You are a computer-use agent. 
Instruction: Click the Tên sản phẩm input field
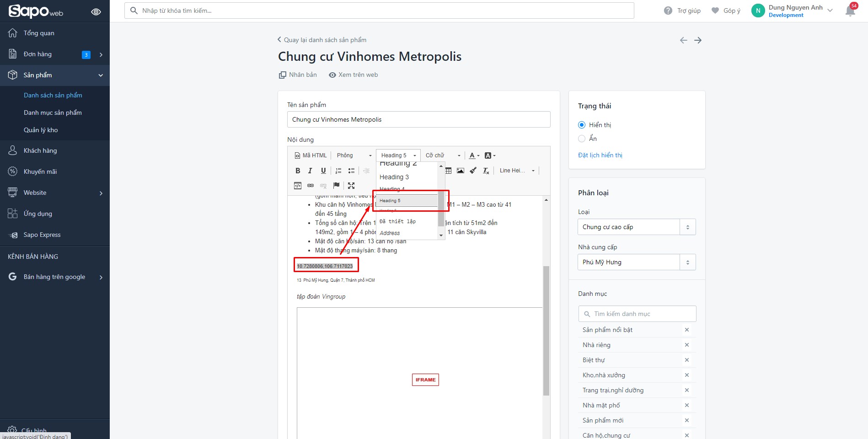tap(418, 119)
